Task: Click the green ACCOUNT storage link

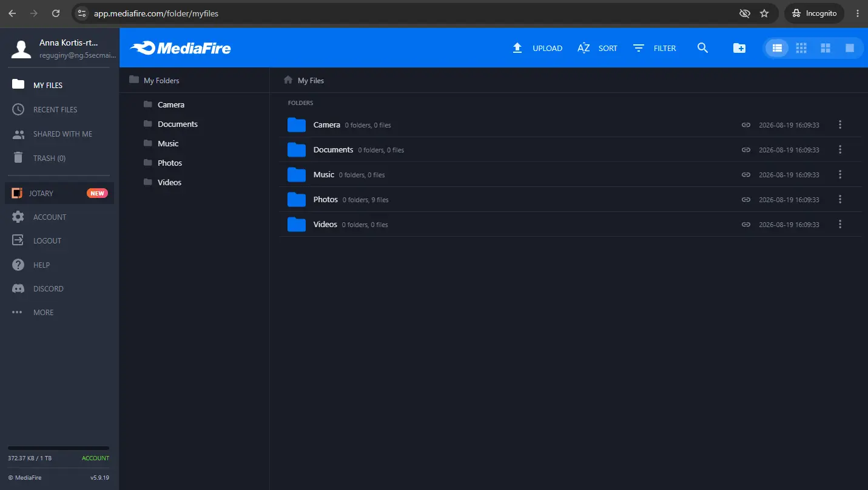Action: pos(95,458)
